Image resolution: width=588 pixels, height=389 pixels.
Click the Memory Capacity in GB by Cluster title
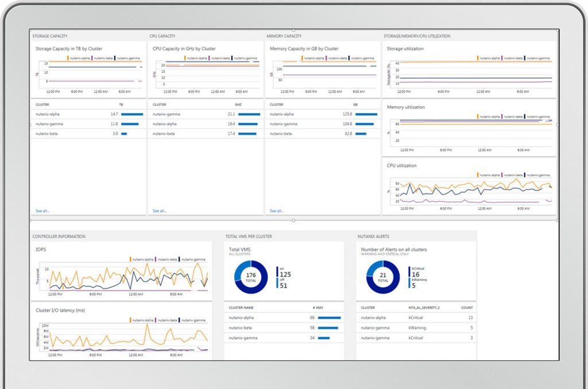304,49
